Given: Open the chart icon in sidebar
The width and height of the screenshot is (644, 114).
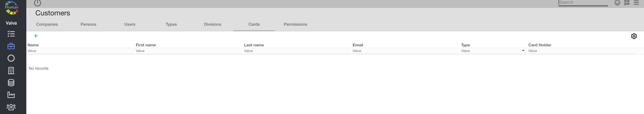Looking at the screenshot, I should 11,95.
